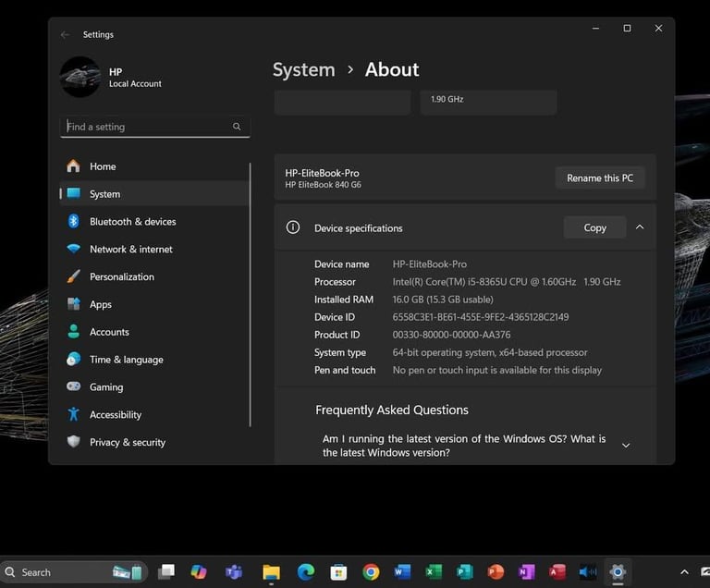Open Word from the taskbar
Screen dimensions: 710x588
(402, 571)
